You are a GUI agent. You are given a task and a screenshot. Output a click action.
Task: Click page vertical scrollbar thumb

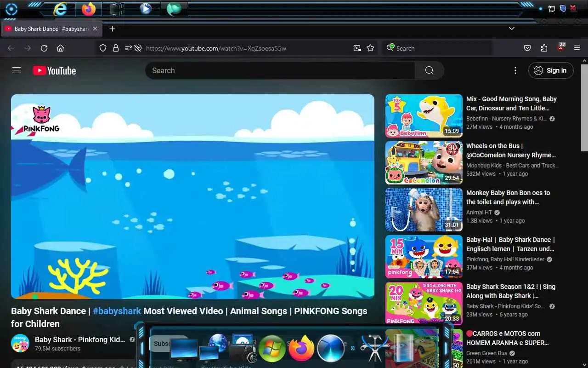click(584, 107)
